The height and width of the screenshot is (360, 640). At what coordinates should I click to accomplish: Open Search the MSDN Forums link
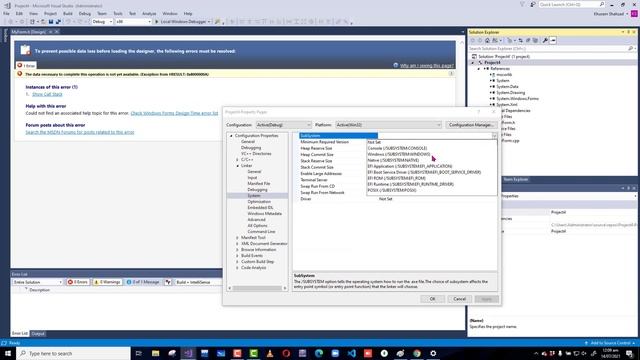[x=80, y=132]
